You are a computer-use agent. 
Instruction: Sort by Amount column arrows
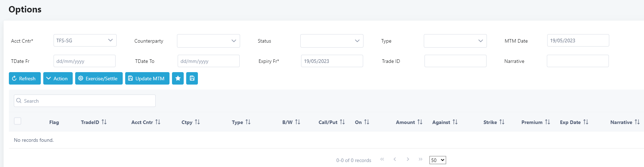(x=420, y=122)
